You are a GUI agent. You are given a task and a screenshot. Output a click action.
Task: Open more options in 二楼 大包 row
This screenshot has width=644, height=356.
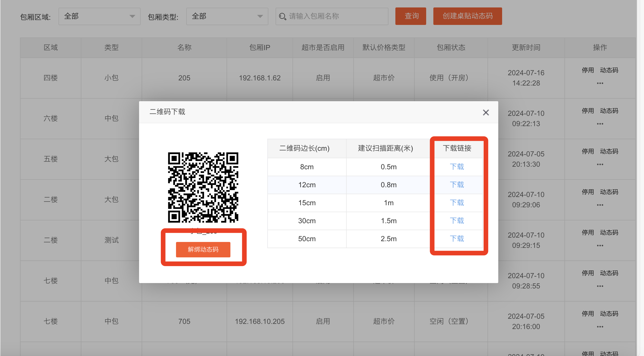(600, 205)
